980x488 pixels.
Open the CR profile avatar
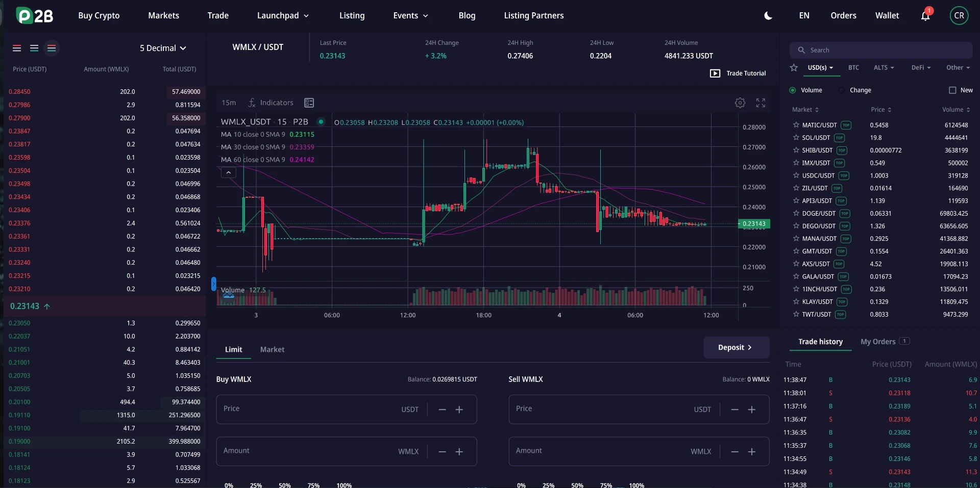pos(959,15)
